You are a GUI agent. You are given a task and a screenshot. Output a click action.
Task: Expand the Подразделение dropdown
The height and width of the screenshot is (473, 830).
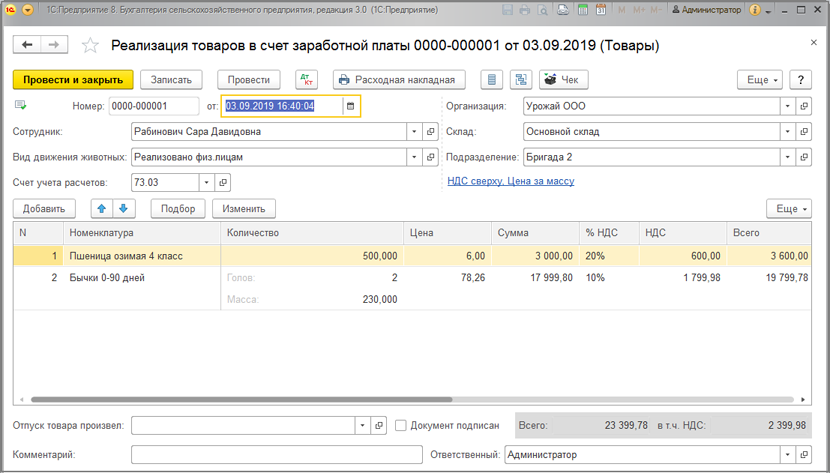pos(788,157)
